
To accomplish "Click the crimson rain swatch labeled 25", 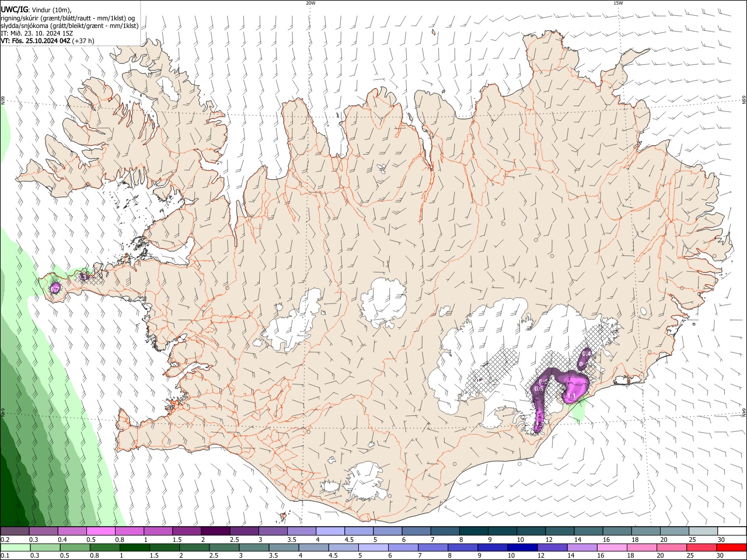I will click(x=701, y=547).
